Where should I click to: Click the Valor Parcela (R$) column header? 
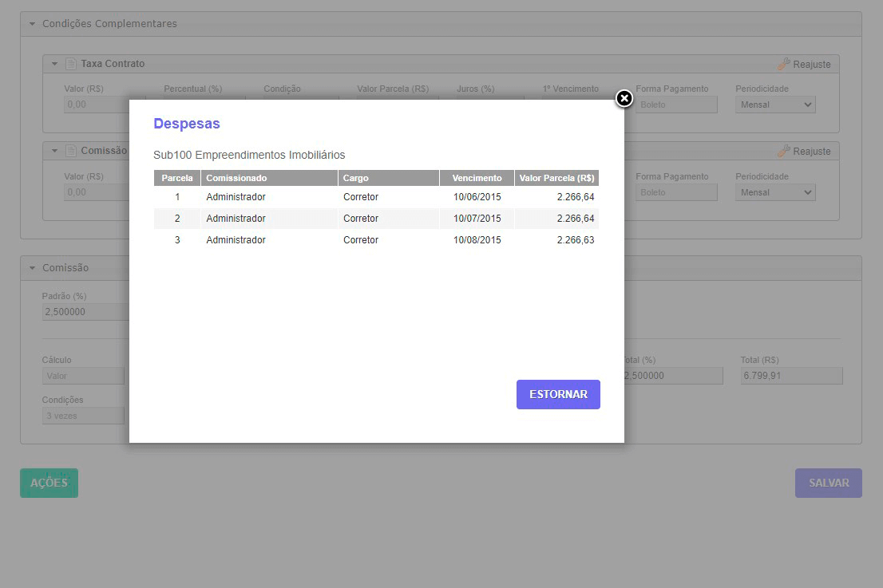(x=556, y=178)
